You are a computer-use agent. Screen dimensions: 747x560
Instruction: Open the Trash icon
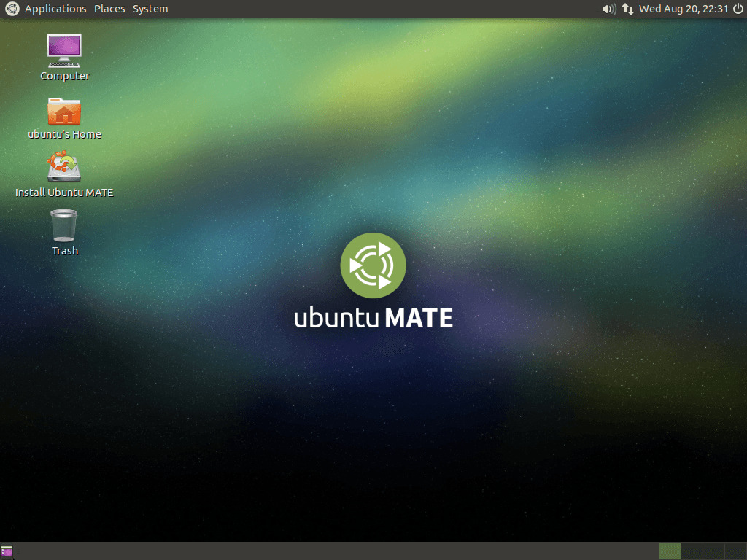point(63,227)
